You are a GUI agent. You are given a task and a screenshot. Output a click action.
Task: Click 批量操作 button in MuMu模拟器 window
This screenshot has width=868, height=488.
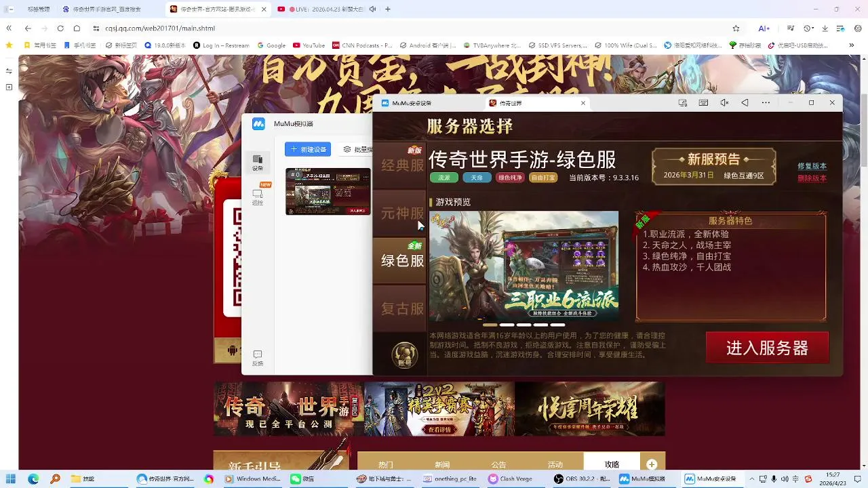click(355, 149)
